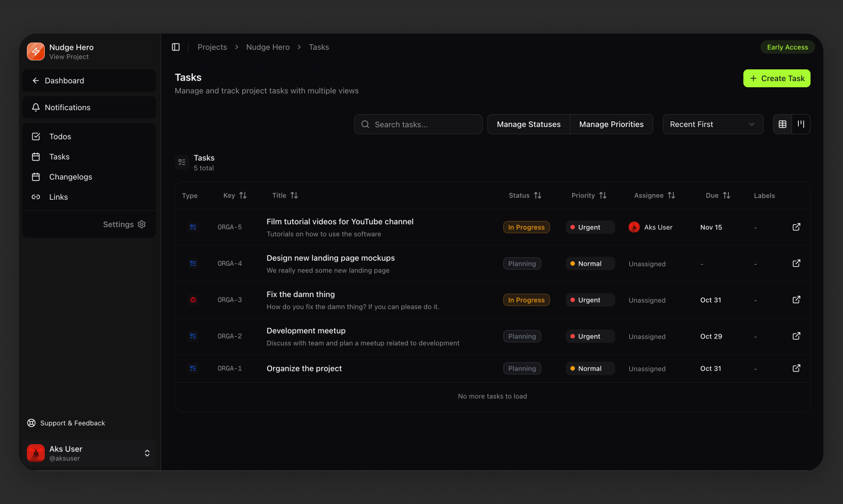This screenshot has width=843, height=504.
Task: Switch to table view
Action: (783, 124)
